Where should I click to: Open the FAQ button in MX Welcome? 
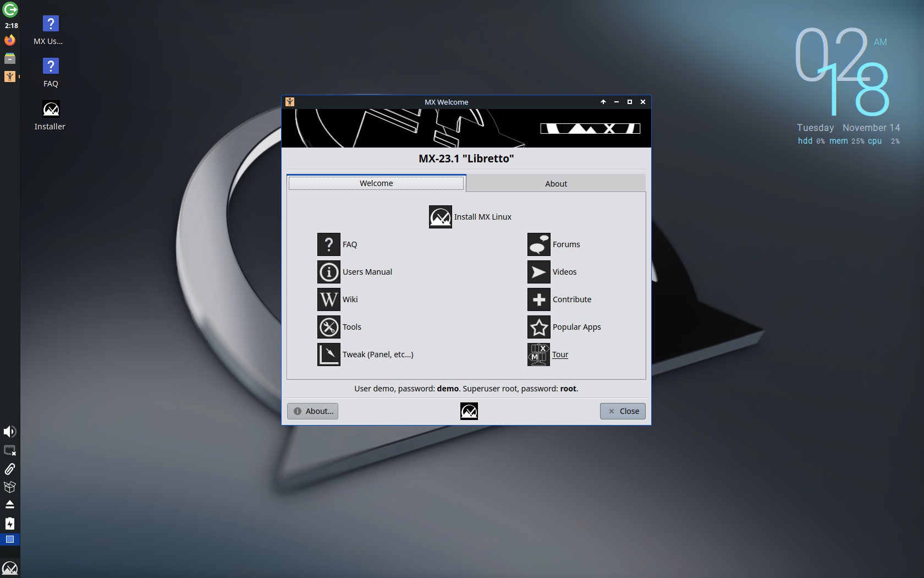tap(337, 244)
